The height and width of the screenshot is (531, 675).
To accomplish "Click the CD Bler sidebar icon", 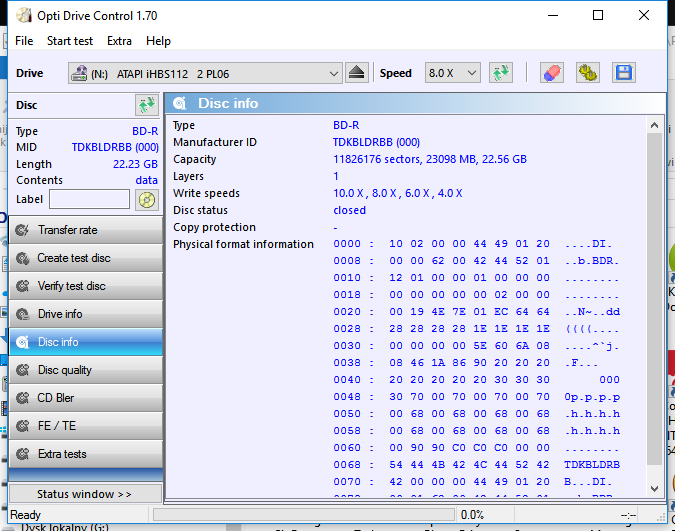I will click(x=22, y=398).
